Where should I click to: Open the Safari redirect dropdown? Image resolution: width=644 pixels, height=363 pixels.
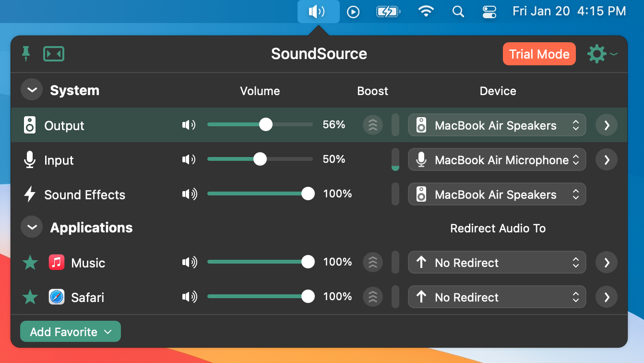[497, 297]
